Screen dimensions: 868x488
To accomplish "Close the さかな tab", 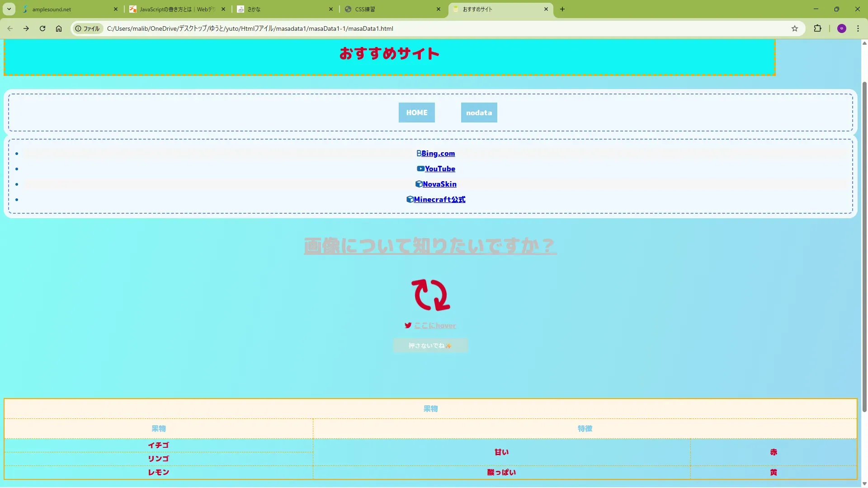I will coord(331,9).
